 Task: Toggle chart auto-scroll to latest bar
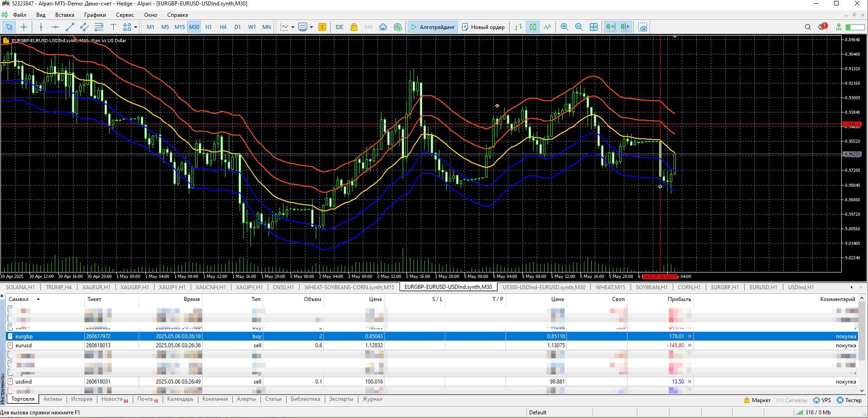(x=611, y=27)
